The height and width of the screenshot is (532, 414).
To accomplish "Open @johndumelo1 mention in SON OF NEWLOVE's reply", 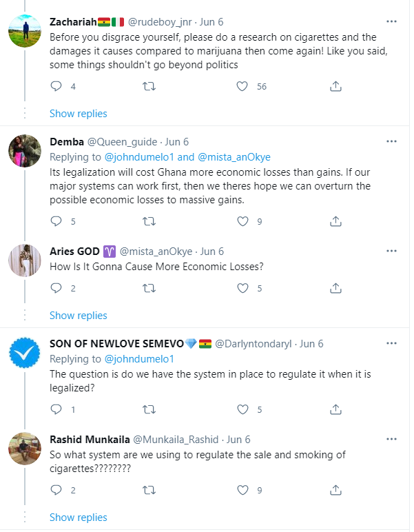I will 139,358.
